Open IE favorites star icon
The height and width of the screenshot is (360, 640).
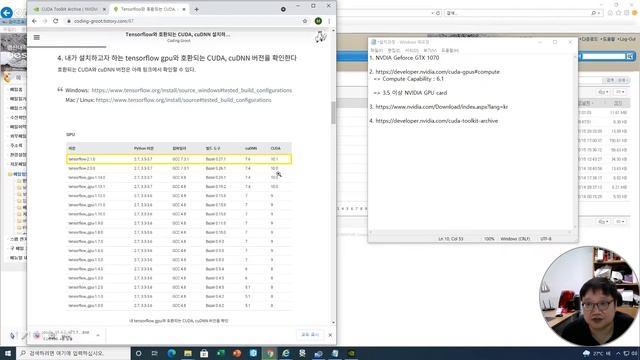pos(618,13)
